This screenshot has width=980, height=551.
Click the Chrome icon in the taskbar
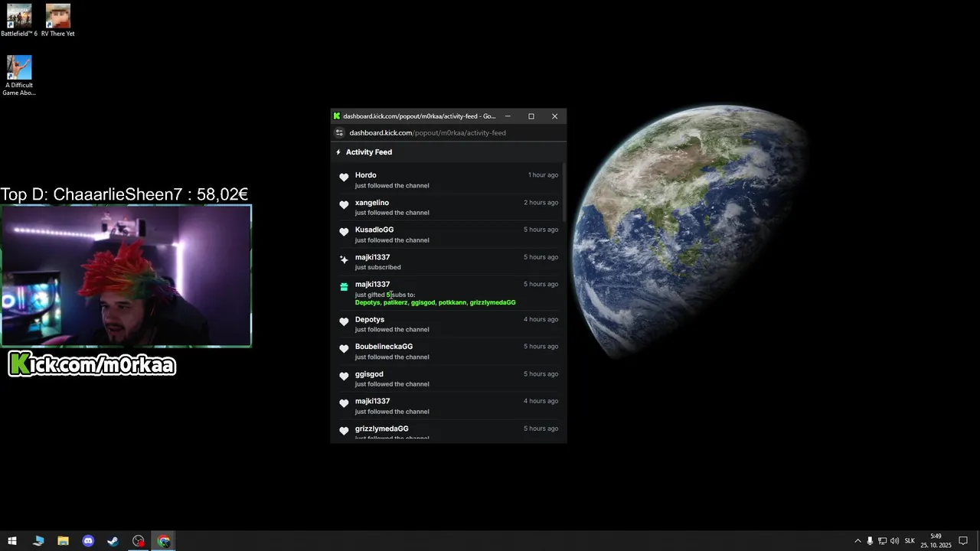(164, 541)
